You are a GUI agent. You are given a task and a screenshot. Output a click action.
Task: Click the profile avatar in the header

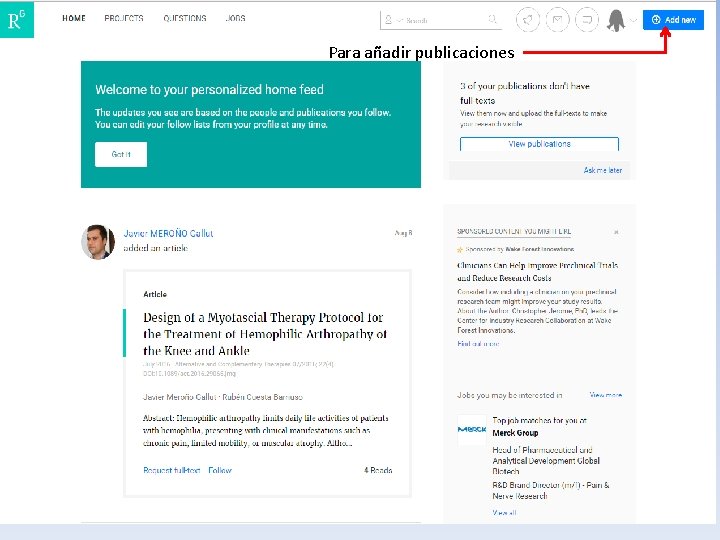pyautogui.click(x=616, y=20)
